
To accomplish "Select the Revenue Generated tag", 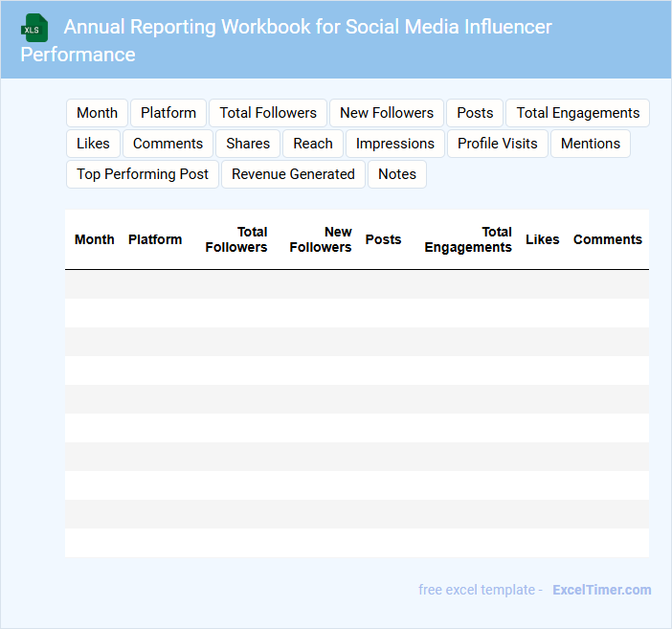I will coord(293,174).
